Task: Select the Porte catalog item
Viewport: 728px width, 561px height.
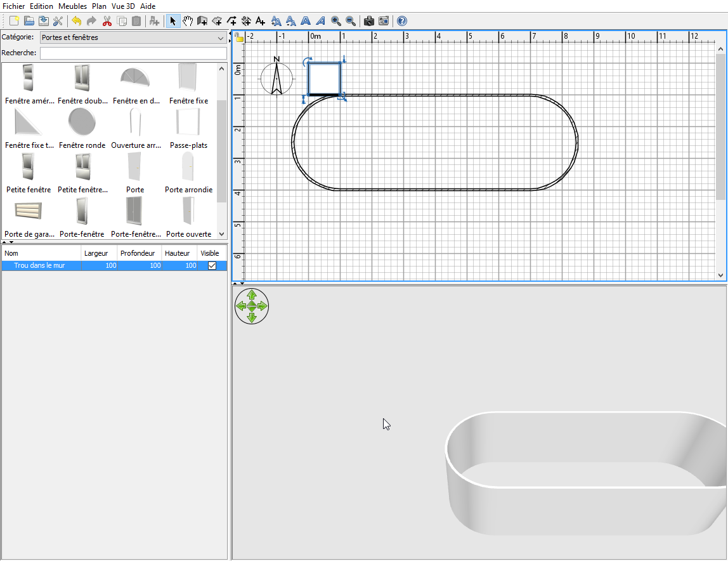Action: pyautogui.click(x=135, y=172)
